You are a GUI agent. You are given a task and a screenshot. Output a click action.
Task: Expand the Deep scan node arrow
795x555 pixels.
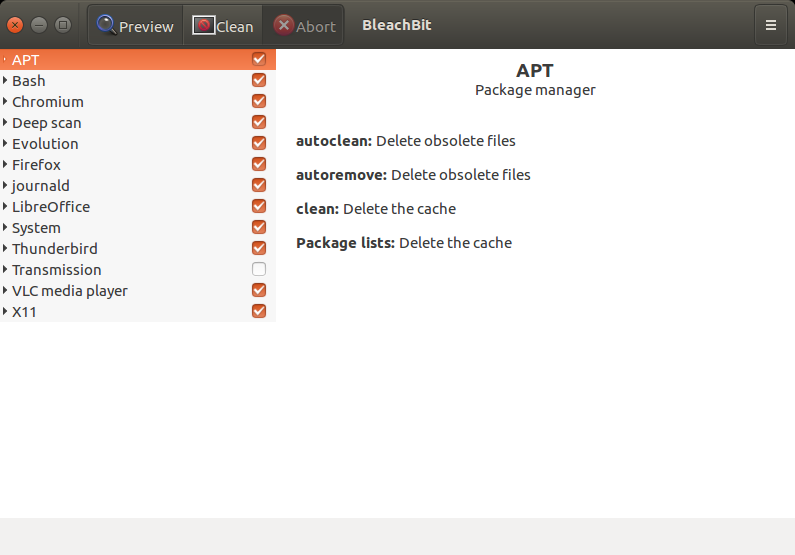click(x=5, y=122)
